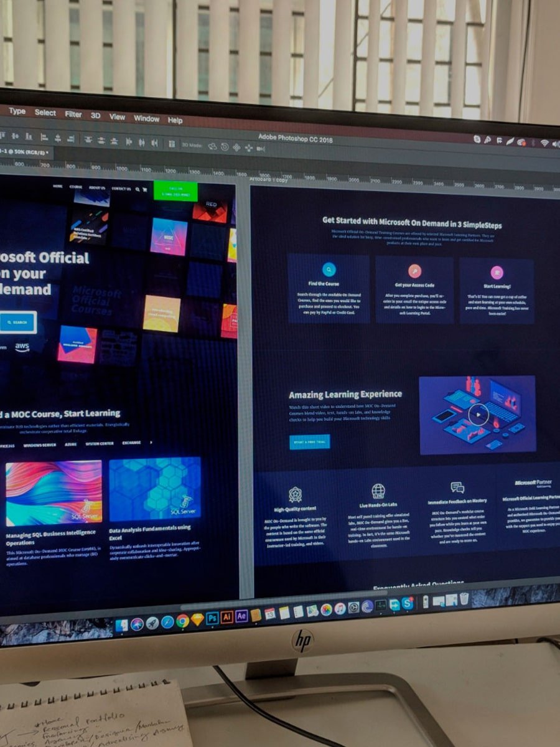Open Illustrator from the dock
Screen dimensions: 560x747
coord(227,617)
